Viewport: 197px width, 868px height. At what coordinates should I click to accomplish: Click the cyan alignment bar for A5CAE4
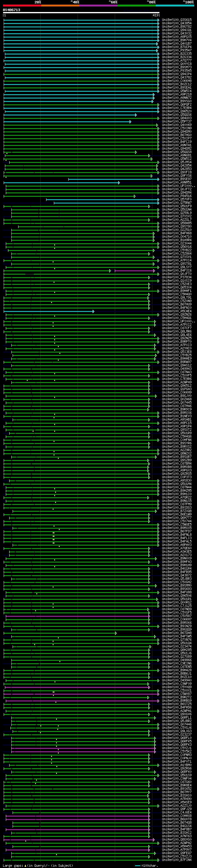tap(49, 311)
